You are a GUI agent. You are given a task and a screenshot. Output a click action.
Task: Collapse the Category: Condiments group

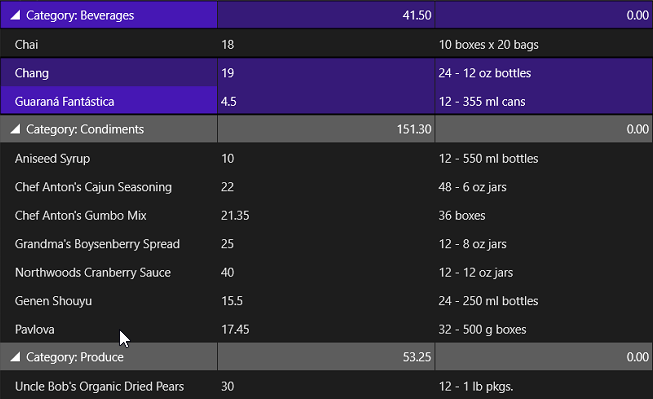15,129
